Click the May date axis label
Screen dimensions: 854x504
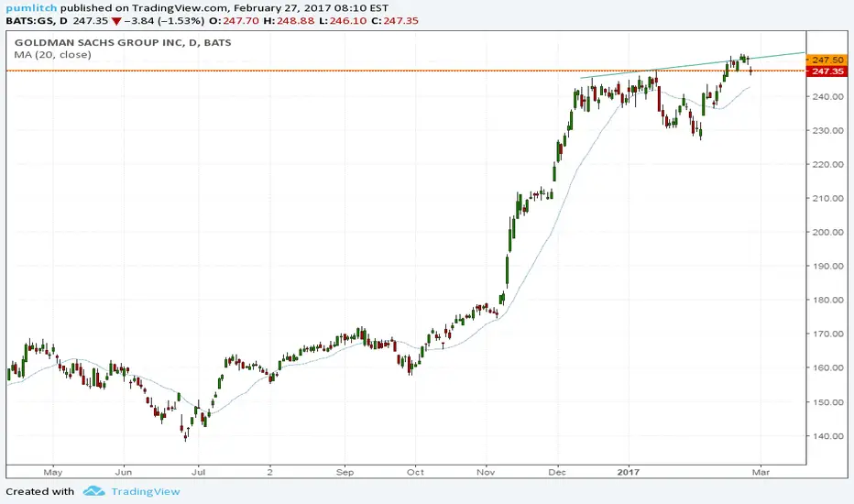[x=53, y=473]
